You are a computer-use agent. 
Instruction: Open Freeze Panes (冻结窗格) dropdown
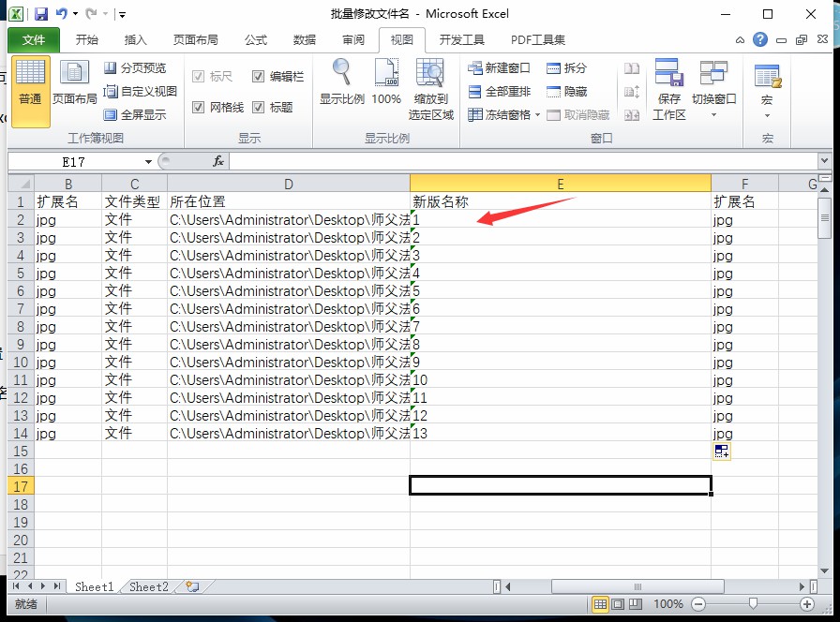[503, 114]
